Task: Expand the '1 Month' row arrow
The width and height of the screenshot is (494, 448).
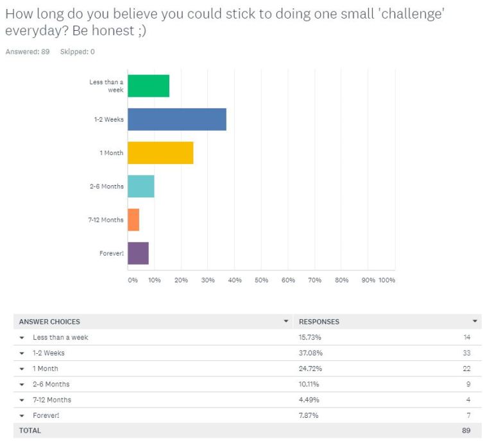Action: [x=22, y=369]
